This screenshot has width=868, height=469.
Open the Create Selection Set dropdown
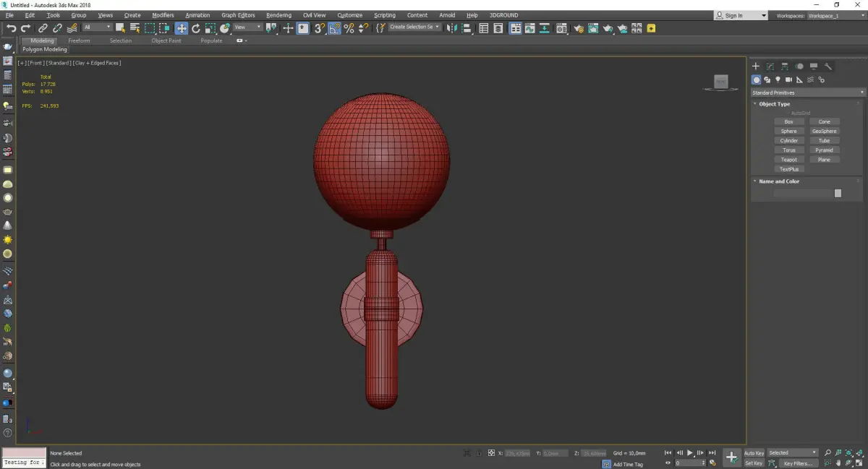[414, 27]
